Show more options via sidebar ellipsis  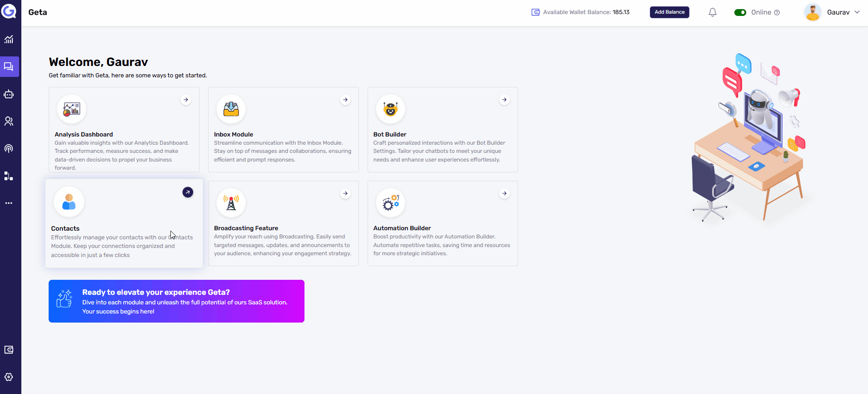(9, 203)
